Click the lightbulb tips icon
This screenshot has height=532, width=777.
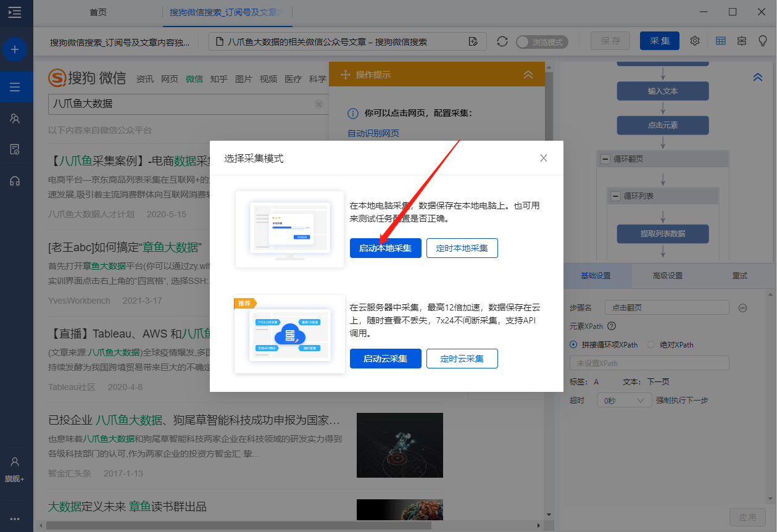(763, 41)
